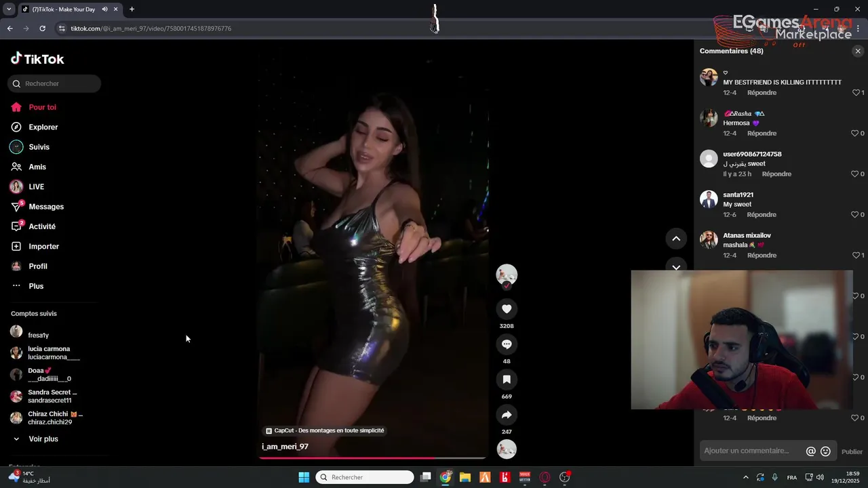The width and height of the screenshot is (868, 488).
Task: Click the CapCut promo label
Action: tap(325, 430)
